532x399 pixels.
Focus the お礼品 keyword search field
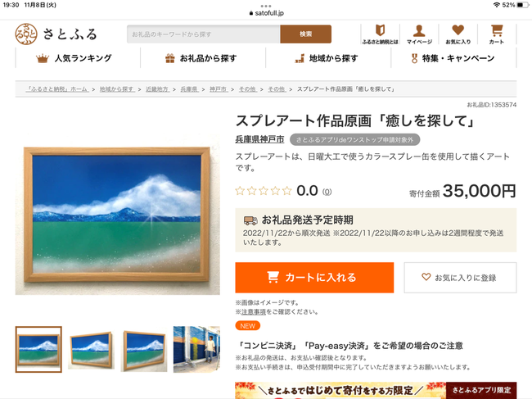coord(204,34)
